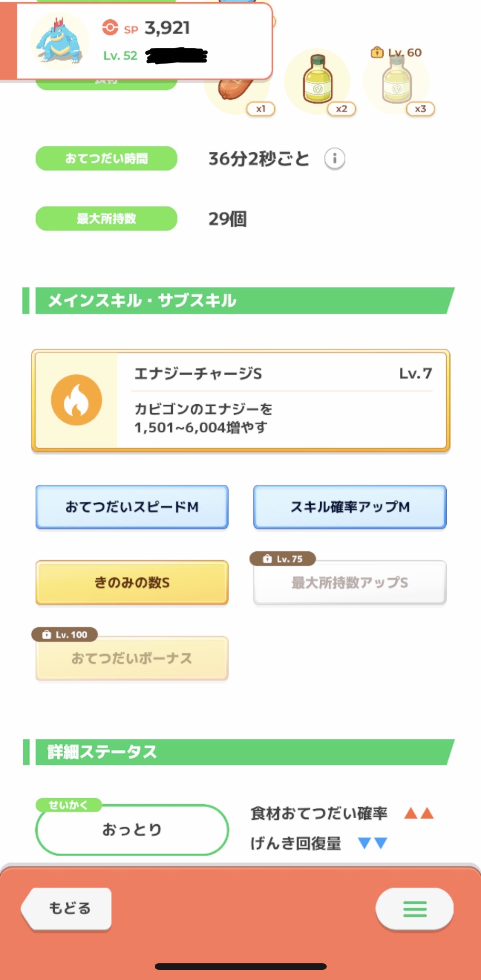Tap the orange up arrows for 食材おてつだい確率
This screenshot has width=481, height=980.
click(x=419, y=813)
